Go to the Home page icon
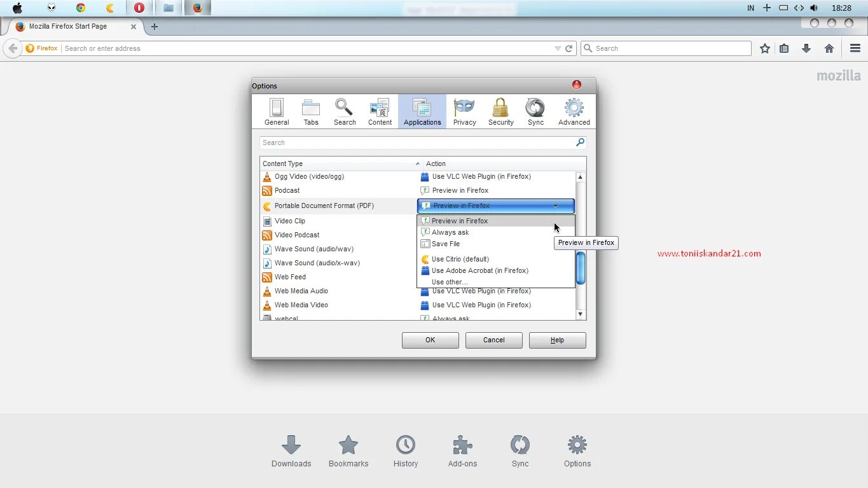This screenshot has width=868, height=488. click(x=829, y=48)
